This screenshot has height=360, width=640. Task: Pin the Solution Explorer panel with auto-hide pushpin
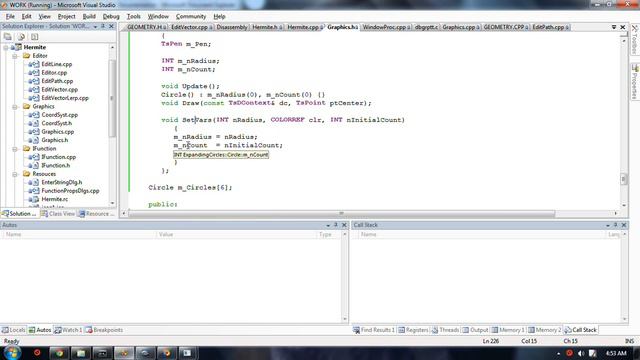click(x=103, y=26)
